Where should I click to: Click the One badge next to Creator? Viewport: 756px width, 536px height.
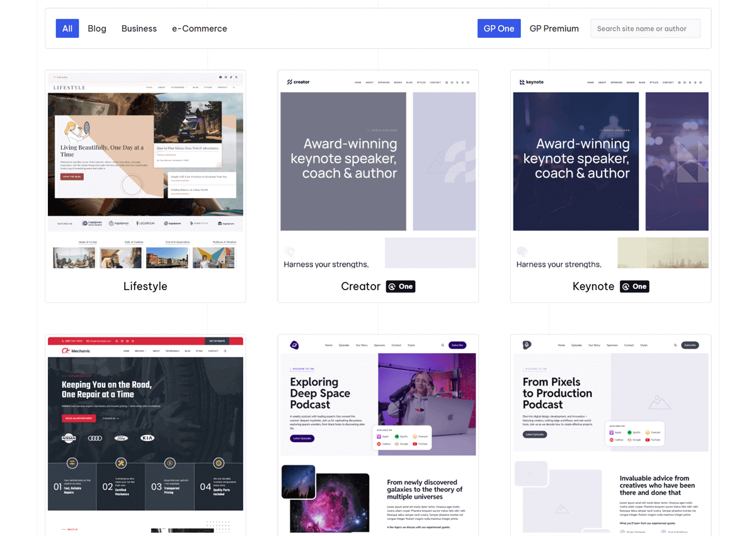(401, 286)
